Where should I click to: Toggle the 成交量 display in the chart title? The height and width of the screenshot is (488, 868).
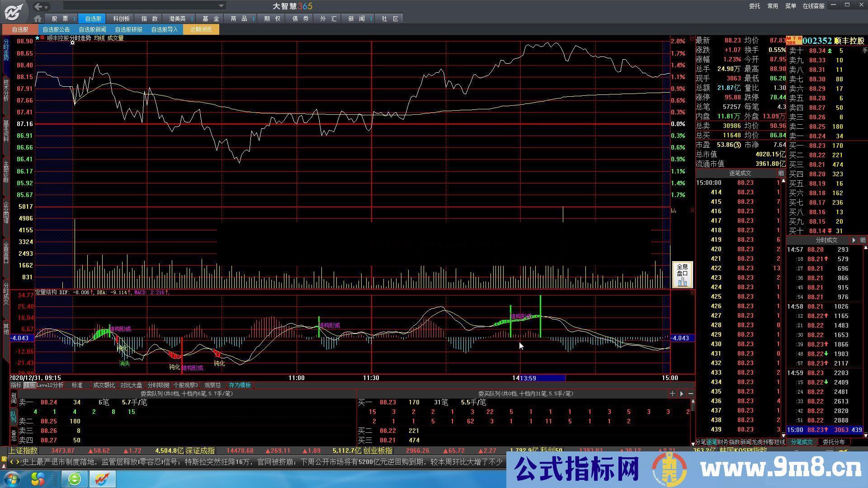tap(116, 38)
